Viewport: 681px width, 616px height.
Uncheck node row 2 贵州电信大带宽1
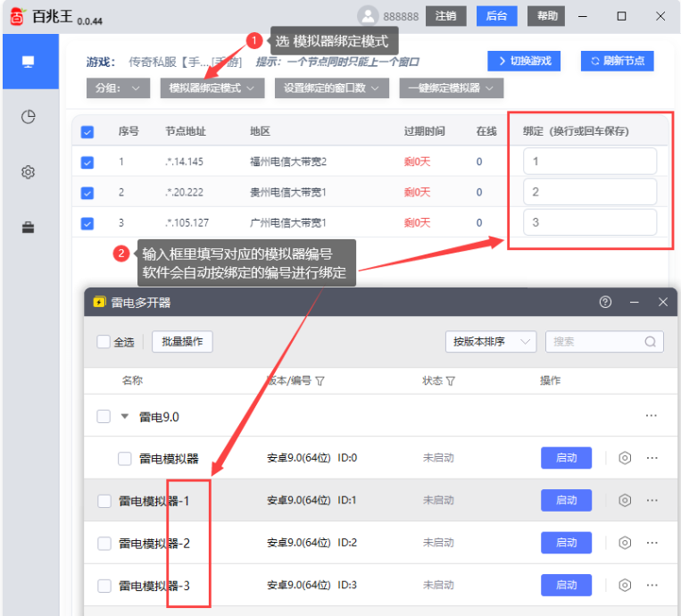[87, 193]
